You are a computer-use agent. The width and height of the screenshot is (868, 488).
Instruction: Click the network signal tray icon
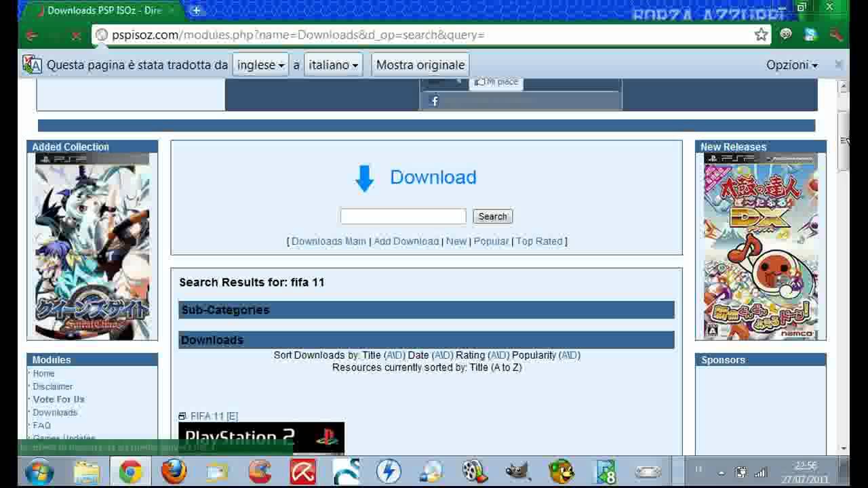(760, 472)
